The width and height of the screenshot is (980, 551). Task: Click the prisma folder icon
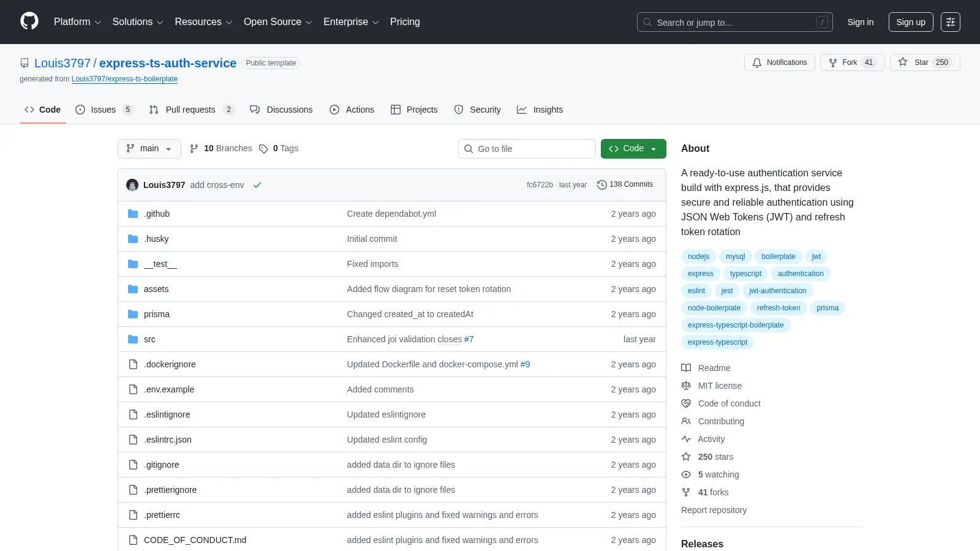coord(133,314)
